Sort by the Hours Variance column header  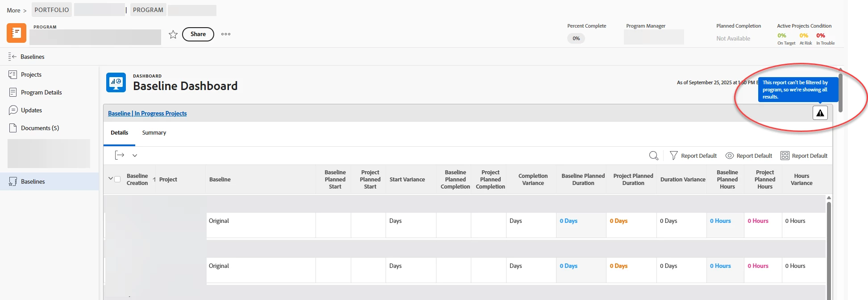click(x=802, y=179)
